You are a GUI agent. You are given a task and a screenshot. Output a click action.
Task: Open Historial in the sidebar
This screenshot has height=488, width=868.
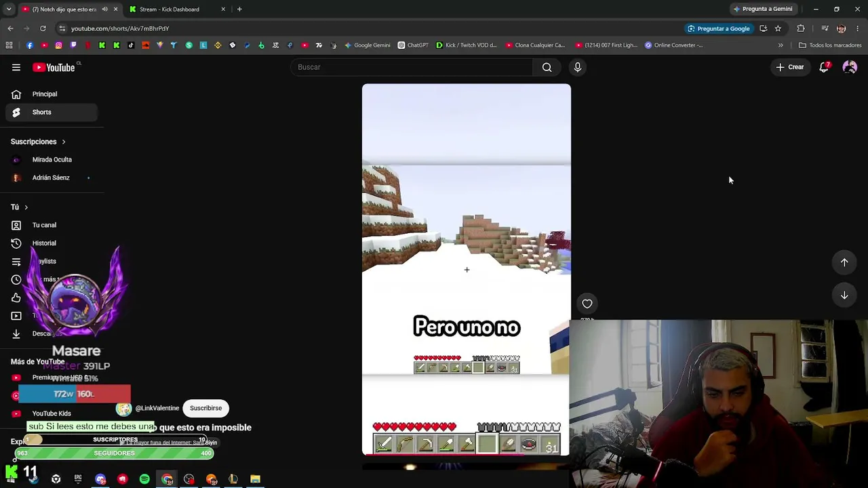coord(52,243)
